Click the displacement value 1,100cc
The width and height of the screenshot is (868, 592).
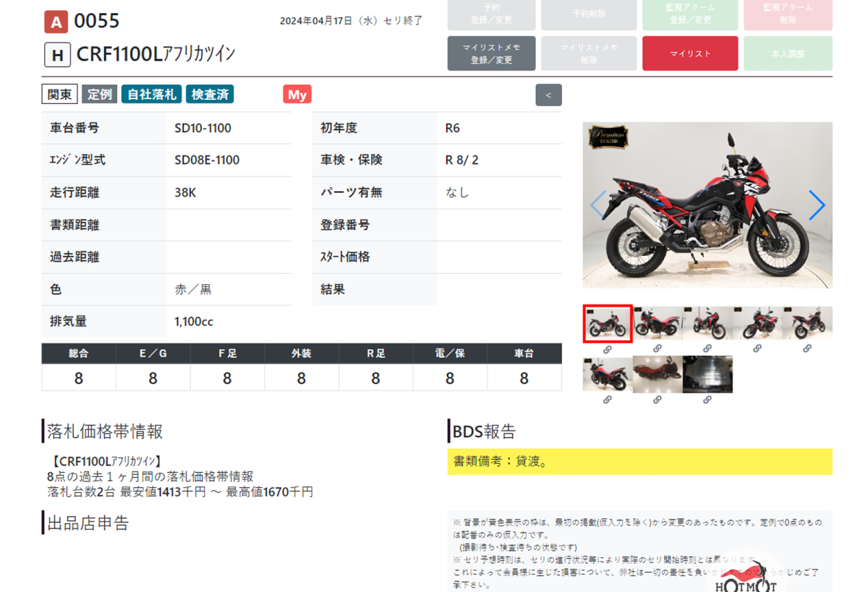(194, 322)
